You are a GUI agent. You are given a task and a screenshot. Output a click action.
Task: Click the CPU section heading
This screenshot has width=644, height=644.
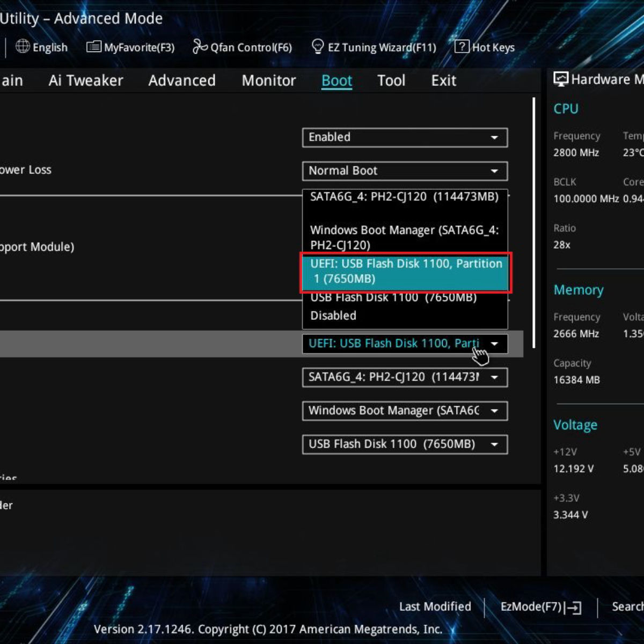[566, 109]
